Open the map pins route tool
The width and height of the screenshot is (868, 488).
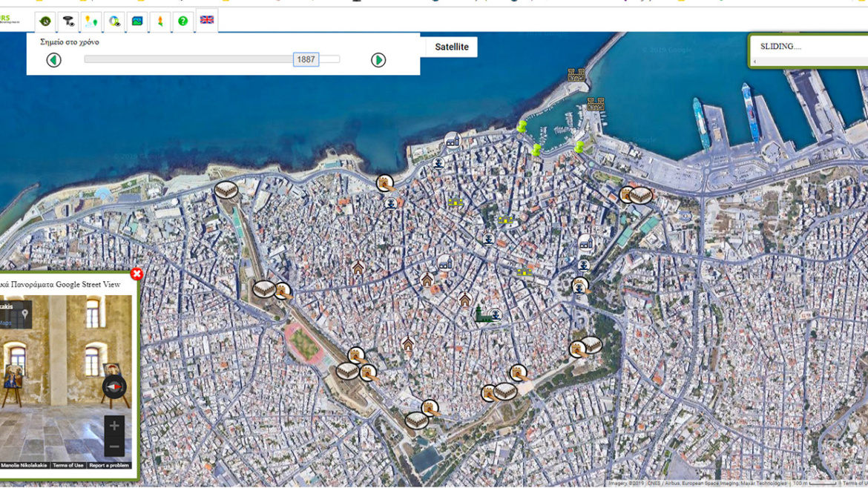[91, 21]
